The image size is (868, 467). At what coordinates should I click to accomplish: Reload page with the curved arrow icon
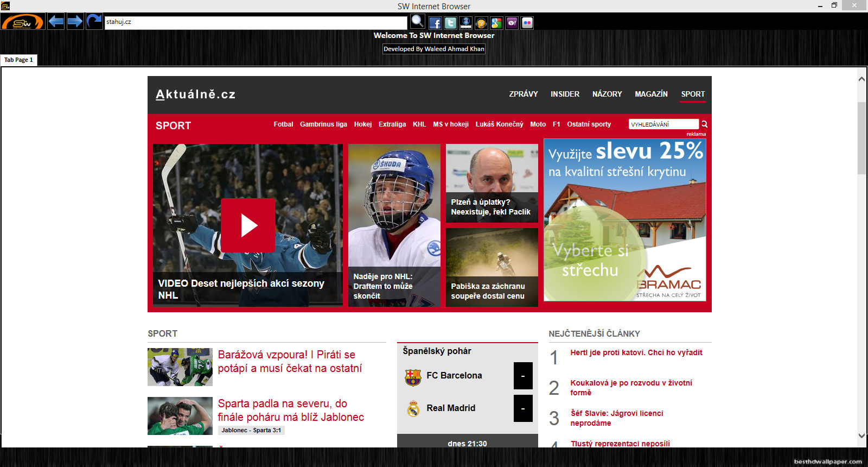(x=94, y=22)
